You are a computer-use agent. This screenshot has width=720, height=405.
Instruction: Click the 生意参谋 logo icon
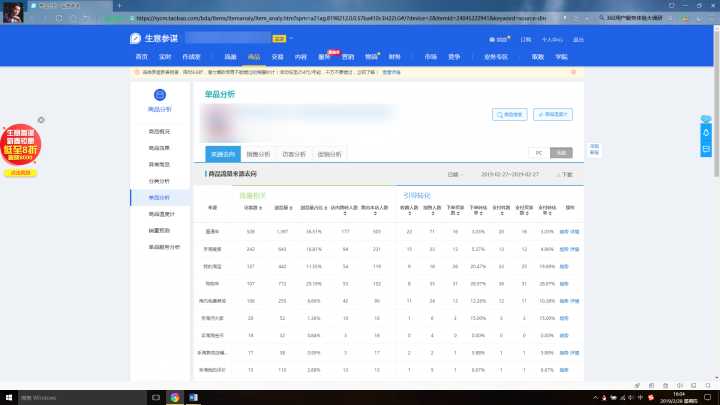135,39
